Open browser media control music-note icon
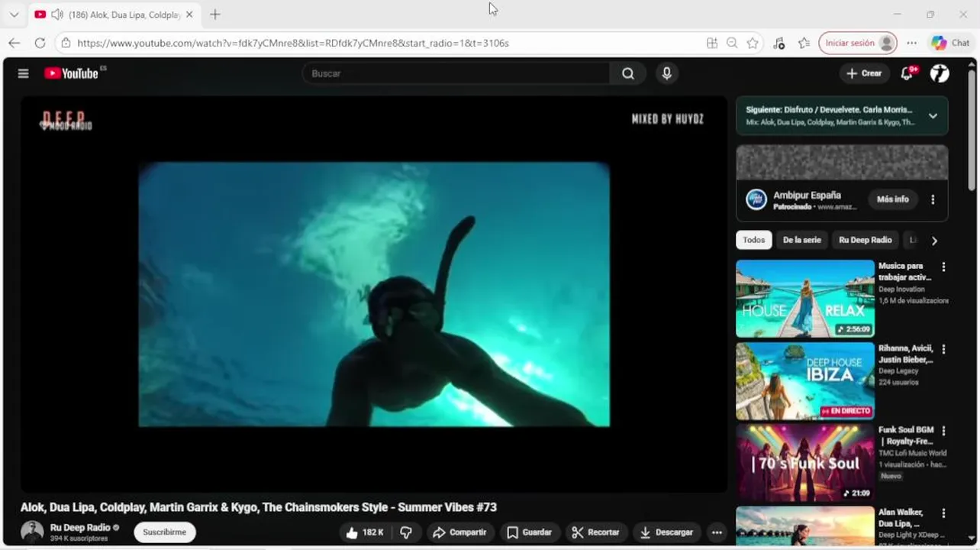The image size is (980, 550). point(779,43)
